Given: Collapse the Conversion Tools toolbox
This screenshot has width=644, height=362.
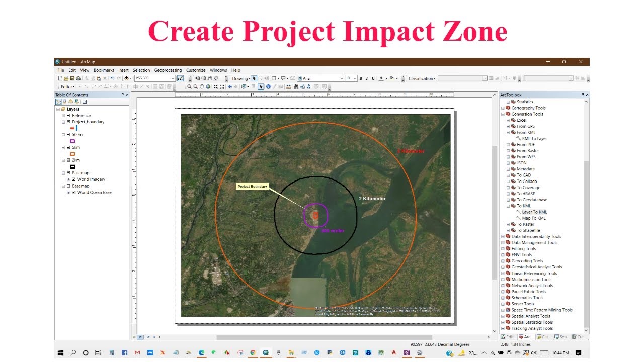Looking at the screenshot, I should coord(503,114).
